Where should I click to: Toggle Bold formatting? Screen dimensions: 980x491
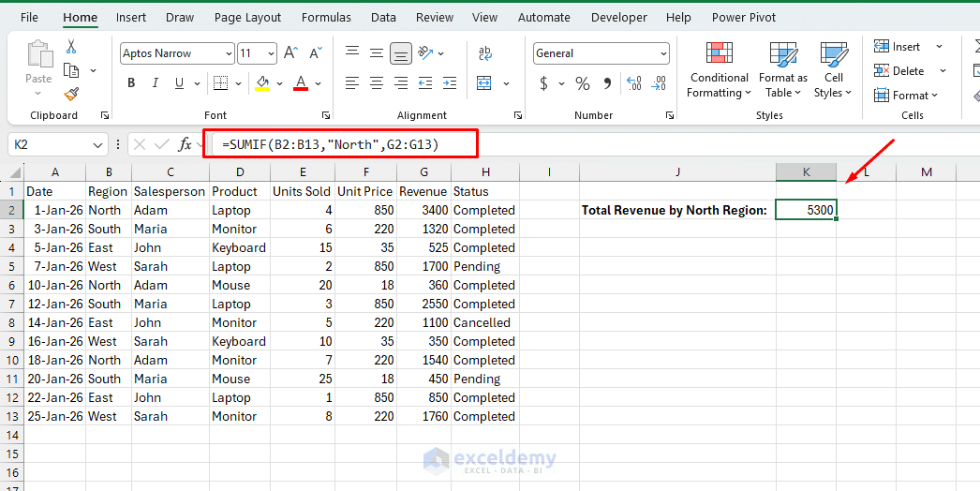click(x=131, y=83)
